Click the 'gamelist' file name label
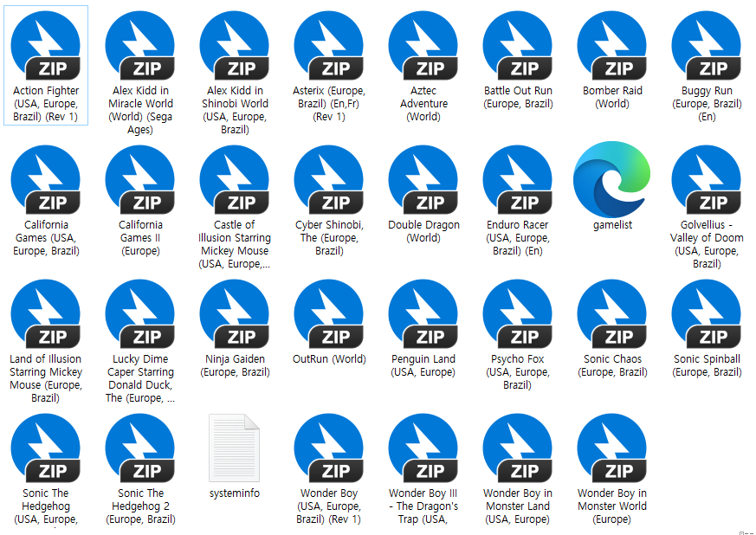The height and width of the screenshot is (535, 756). [x=612, y=225]
